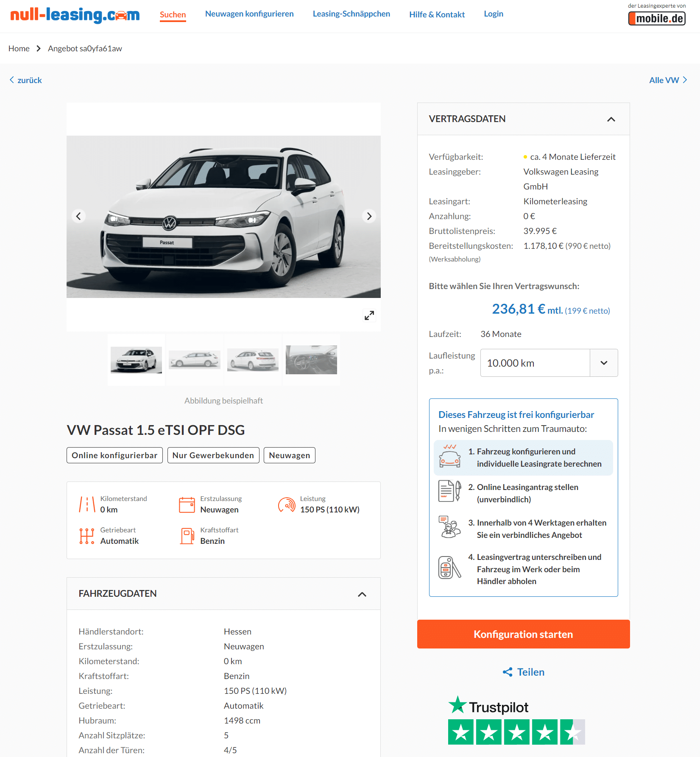
Task: Click the Neuwagen tag
Action: (x=290, y=455)
